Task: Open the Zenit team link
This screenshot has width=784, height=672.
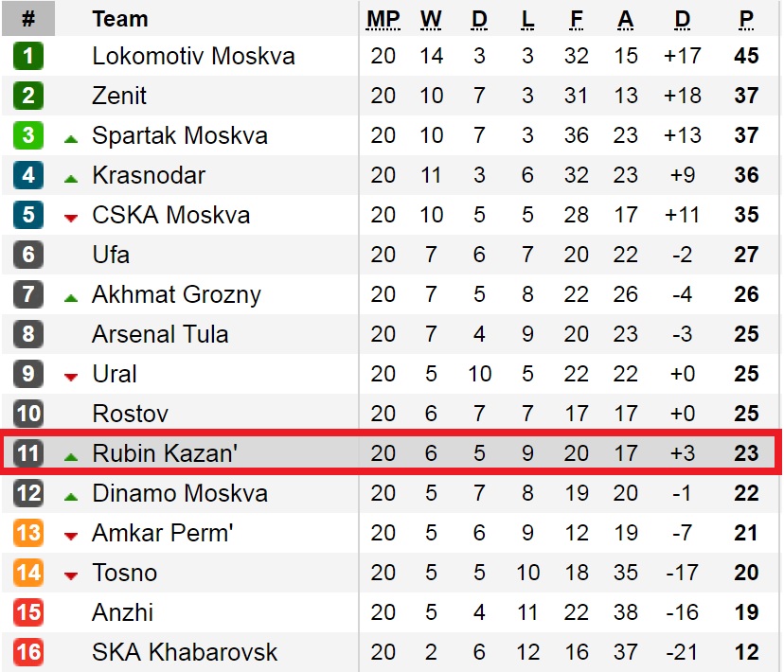Action: point(119,96)
